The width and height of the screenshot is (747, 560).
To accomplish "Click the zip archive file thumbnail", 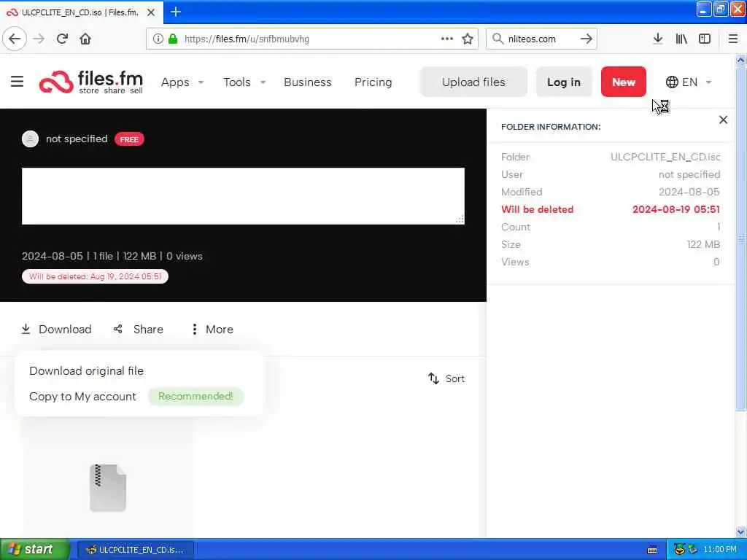I will 108,488.
